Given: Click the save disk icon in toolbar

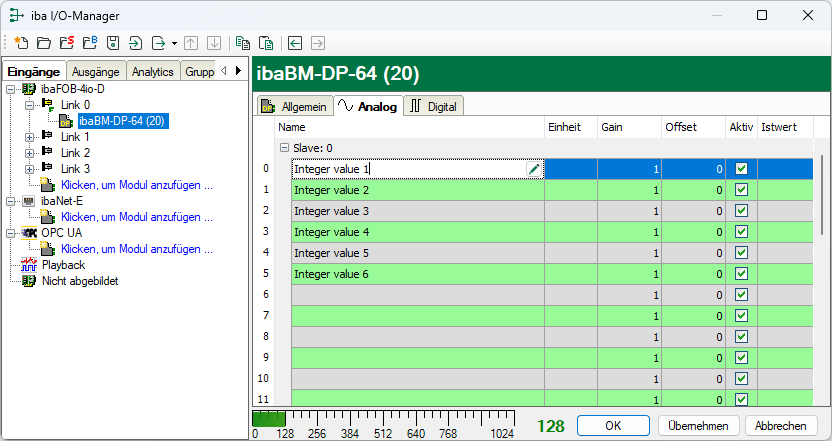Looking at the screenshot, I should pyautogui.click(x=113, y=43).
